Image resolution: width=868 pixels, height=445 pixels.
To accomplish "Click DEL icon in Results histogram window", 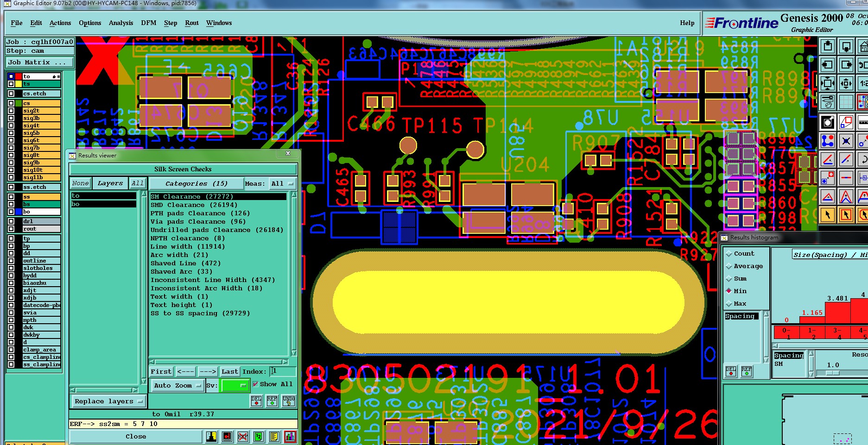I will [731, 371].
